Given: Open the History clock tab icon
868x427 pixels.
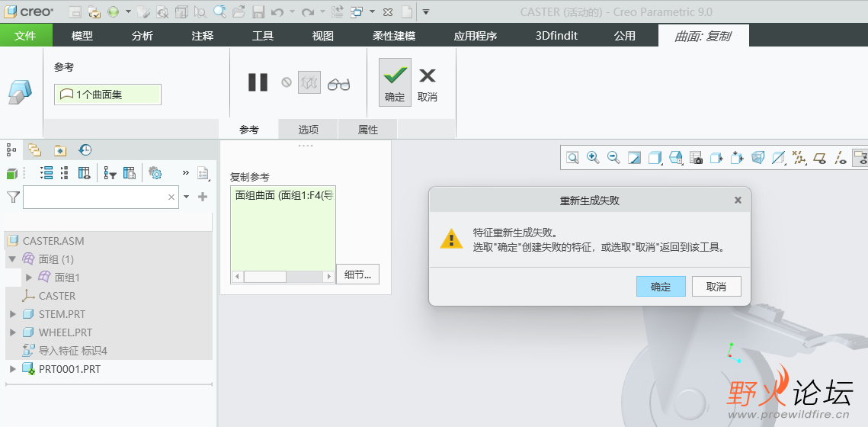Looking at the screenshot, I should click(85, 149).
